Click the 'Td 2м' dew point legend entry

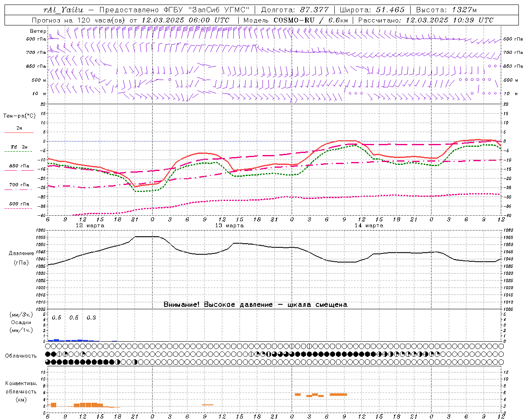19,147
